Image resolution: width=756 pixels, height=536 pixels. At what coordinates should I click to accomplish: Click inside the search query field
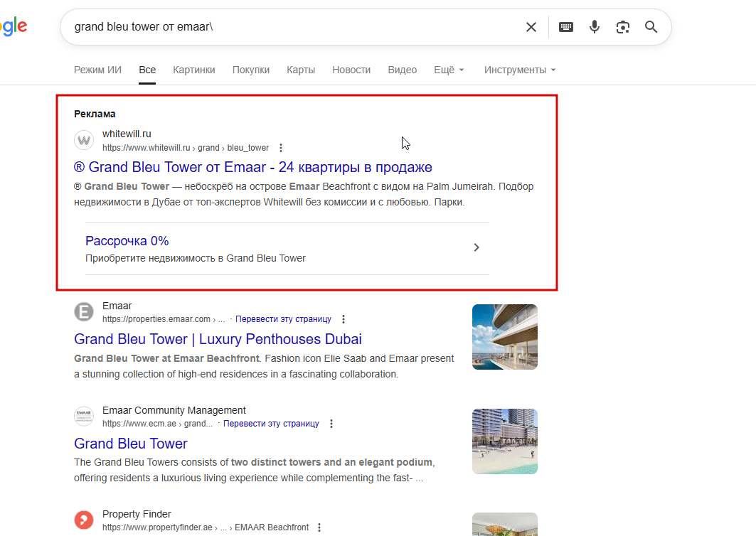coord(294,27)
